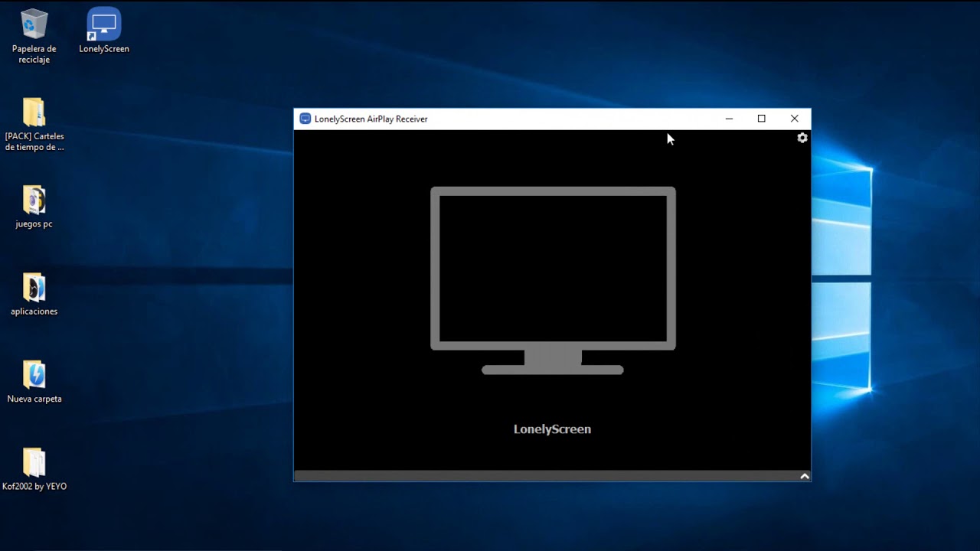
Task: Click the LonelyScreen title bar app icon
Action: [x=305, y=119]
